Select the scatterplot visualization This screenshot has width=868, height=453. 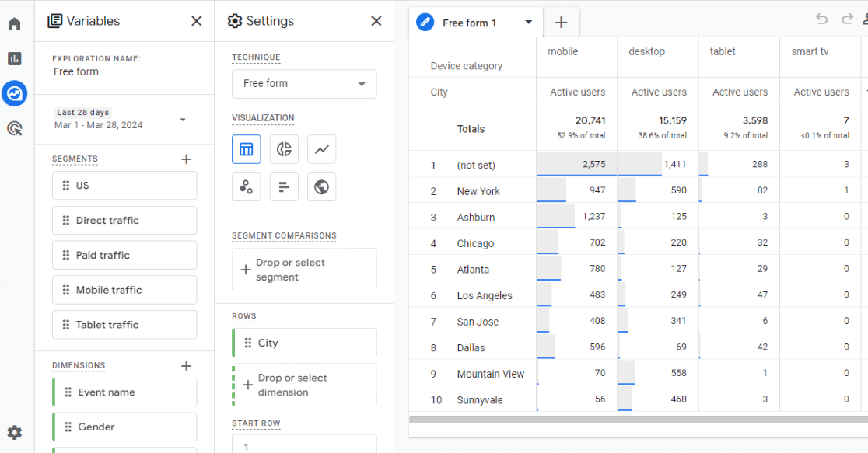point(247,186)
